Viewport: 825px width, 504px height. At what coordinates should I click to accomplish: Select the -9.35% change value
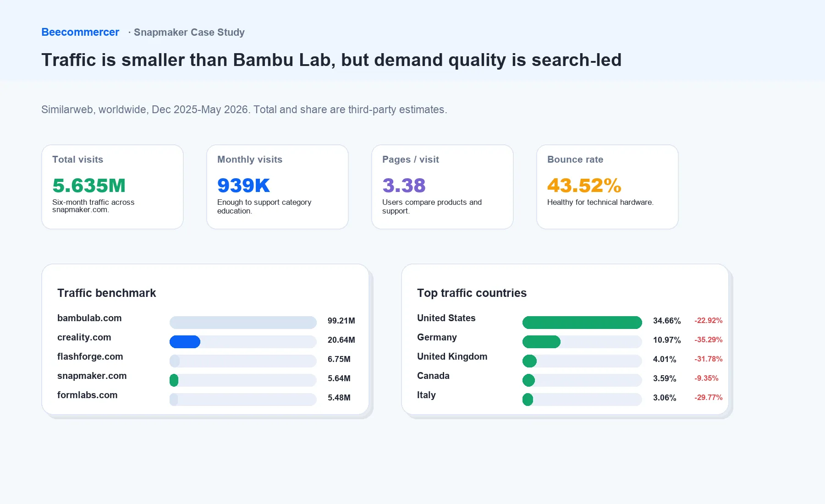click(706, 378)
